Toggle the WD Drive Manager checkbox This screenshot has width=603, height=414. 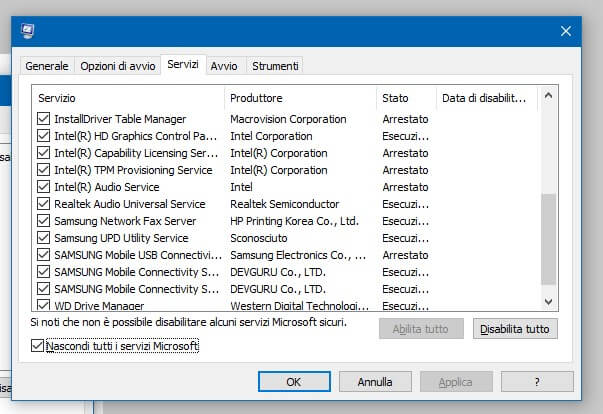pyautogui.click(x=43, y=305)
